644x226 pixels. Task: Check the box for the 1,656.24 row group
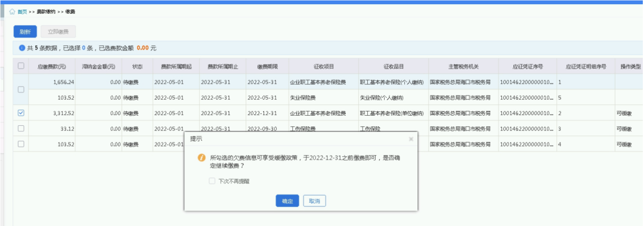click(21, 89)
